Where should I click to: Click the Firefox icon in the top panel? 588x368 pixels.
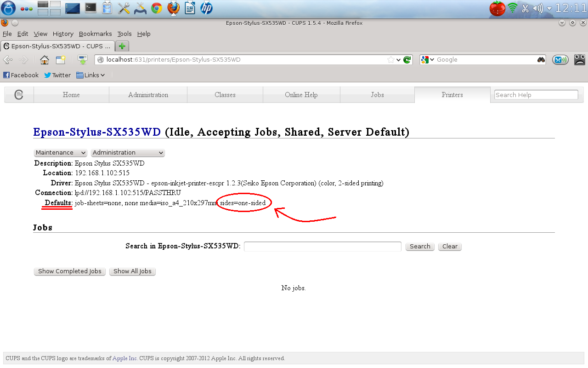173,8
